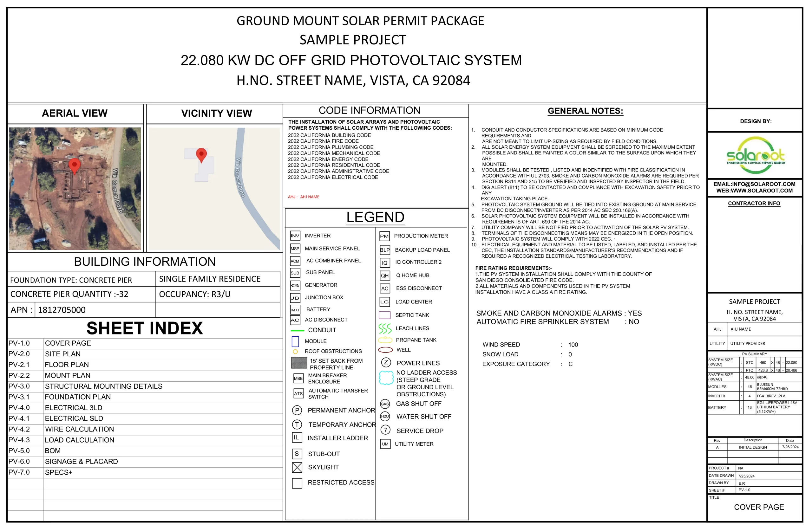This screenshot has height=525, width=812.
Task: Select the SUB sub panel symbol
Action: click(x=295, y=273)
